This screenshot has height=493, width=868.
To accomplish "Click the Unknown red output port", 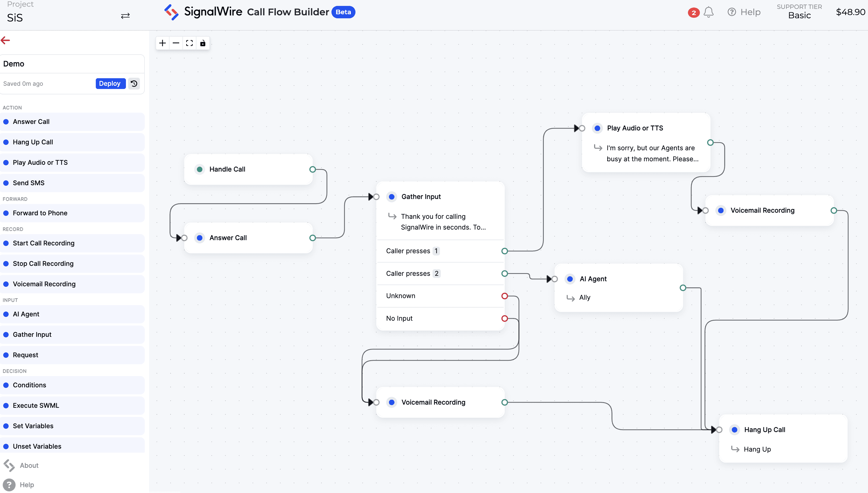I will point(505,296).
